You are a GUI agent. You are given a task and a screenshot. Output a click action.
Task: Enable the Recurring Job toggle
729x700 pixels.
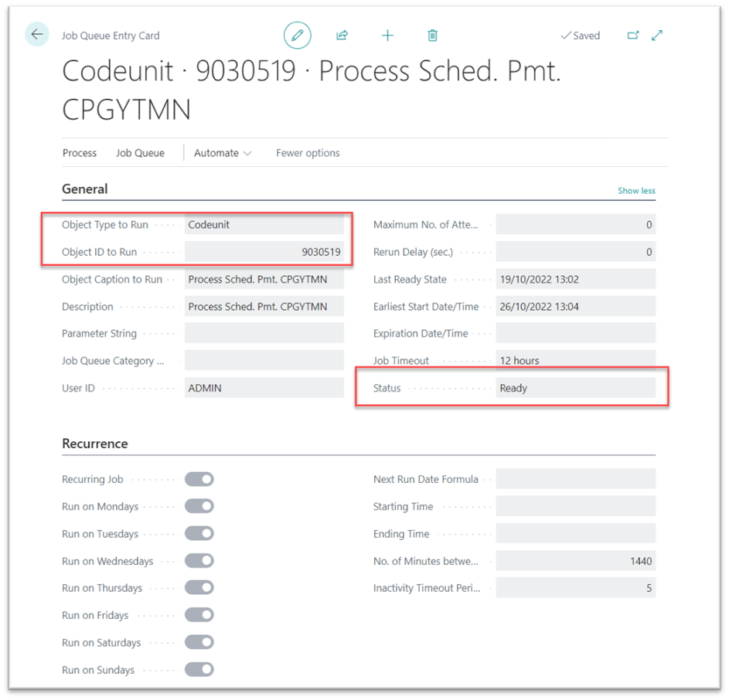[199, 479]
